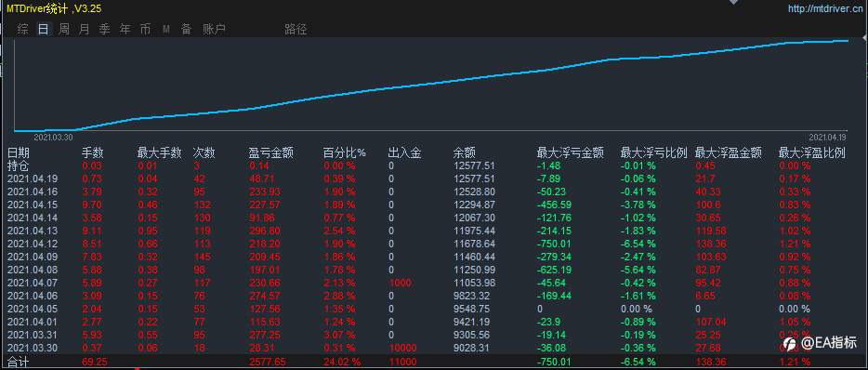The height and width of the screenshot is (370, 868).
Task: Select the 2021.03.30 date row
Action: coord(33,348)
